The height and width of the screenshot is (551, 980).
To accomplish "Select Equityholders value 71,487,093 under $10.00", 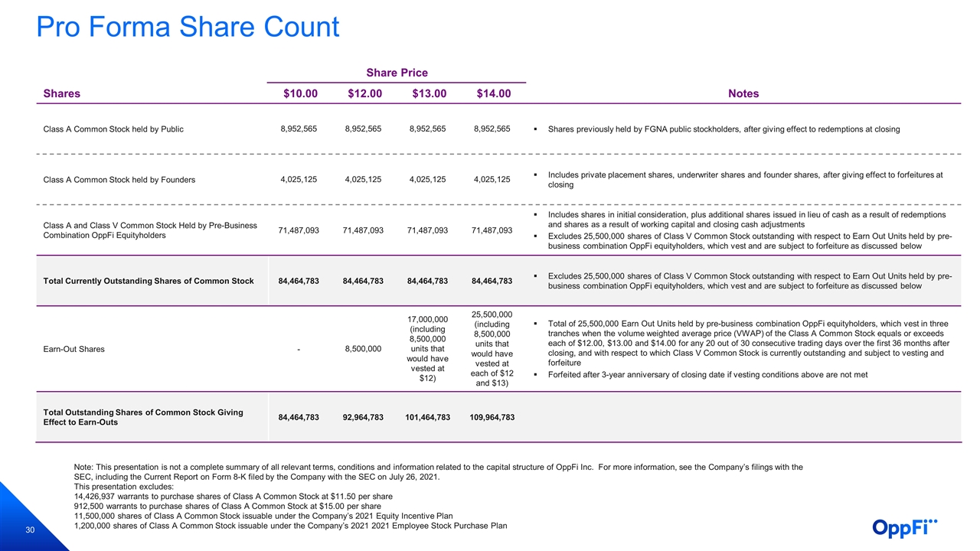I will 300,230.
